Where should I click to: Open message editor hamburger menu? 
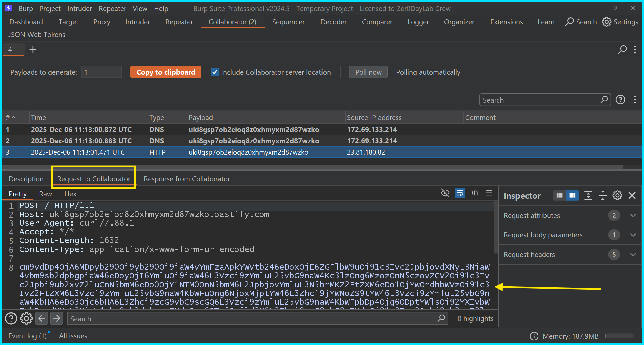489,193
